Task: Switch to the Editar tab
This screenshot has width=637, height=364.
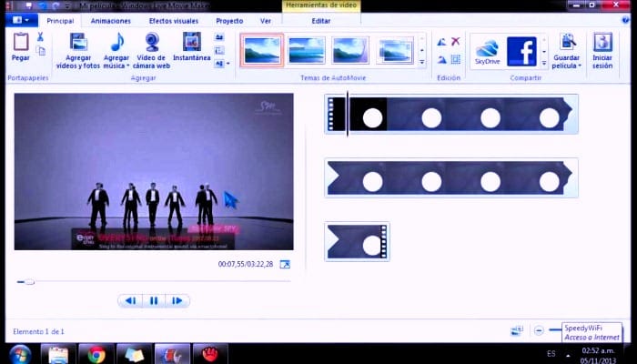Action: [321, 21]
